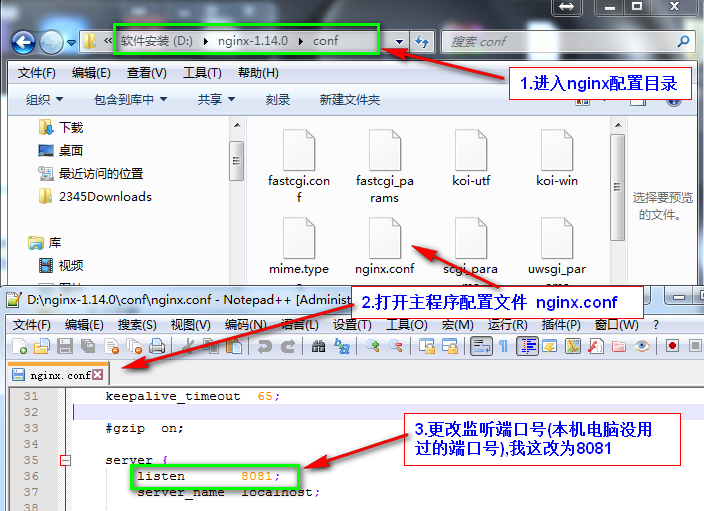This screenshot has width=704, height=511.
Task: Click the 软件安装 (D:) breadcrumb
Action: point(156,41)
